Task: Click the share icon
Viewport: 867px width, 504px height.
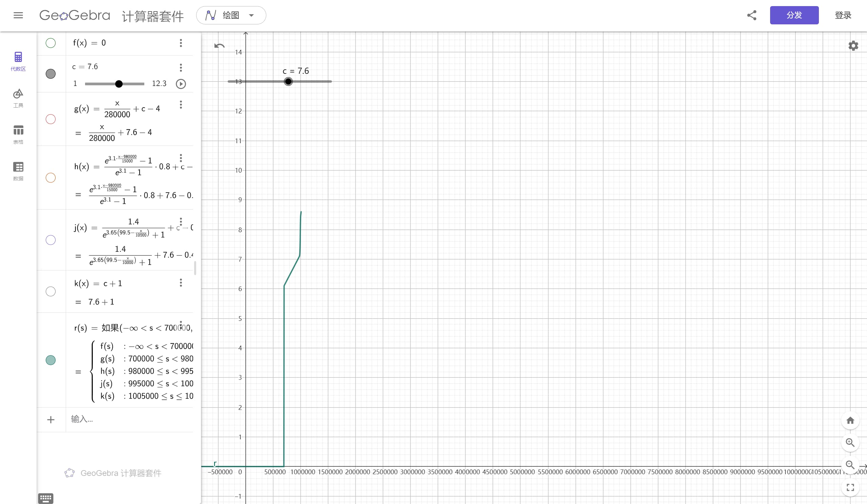Action: pos(752,15)
